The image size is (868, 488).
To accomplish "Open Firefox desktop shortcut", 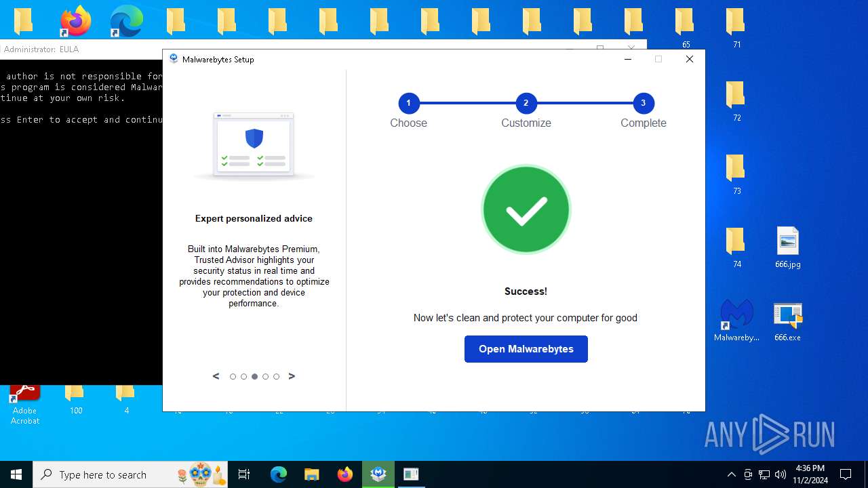I will [75, 21].
